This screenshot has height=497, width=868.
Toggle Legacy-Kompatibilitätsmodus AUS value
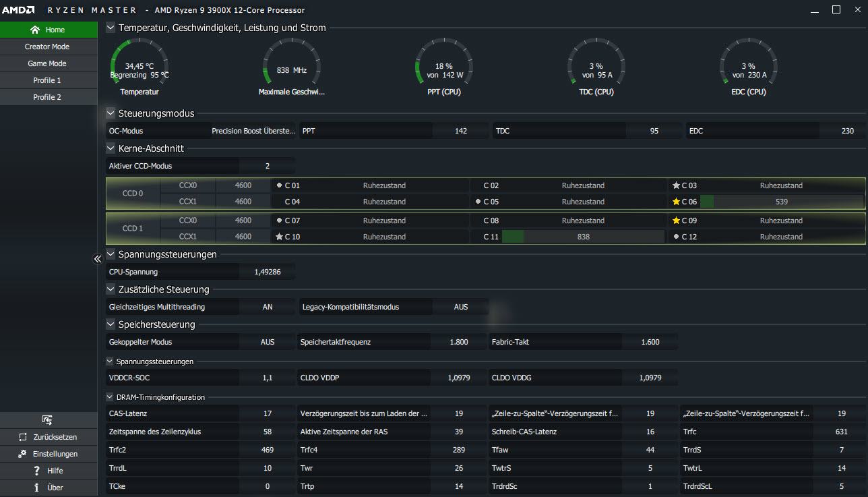tap(461, 307)
